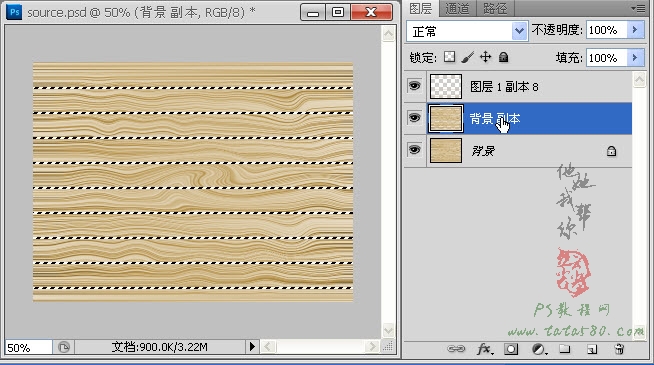The image size is (654, 365).
Task: Switch to the 通道 channels tab
Action: tap(457, 8)
